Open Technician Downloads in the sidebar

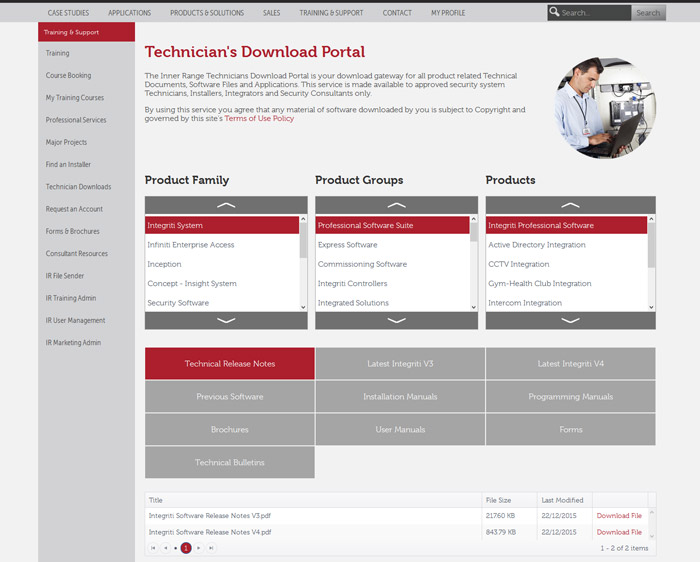click(x=78, y=187)
